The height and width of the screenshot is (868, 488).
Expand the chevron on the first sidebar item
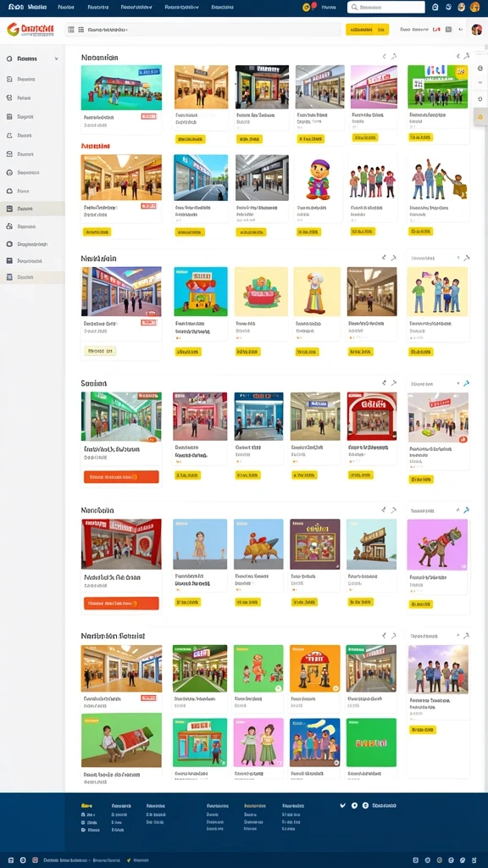tap(56, 58)
